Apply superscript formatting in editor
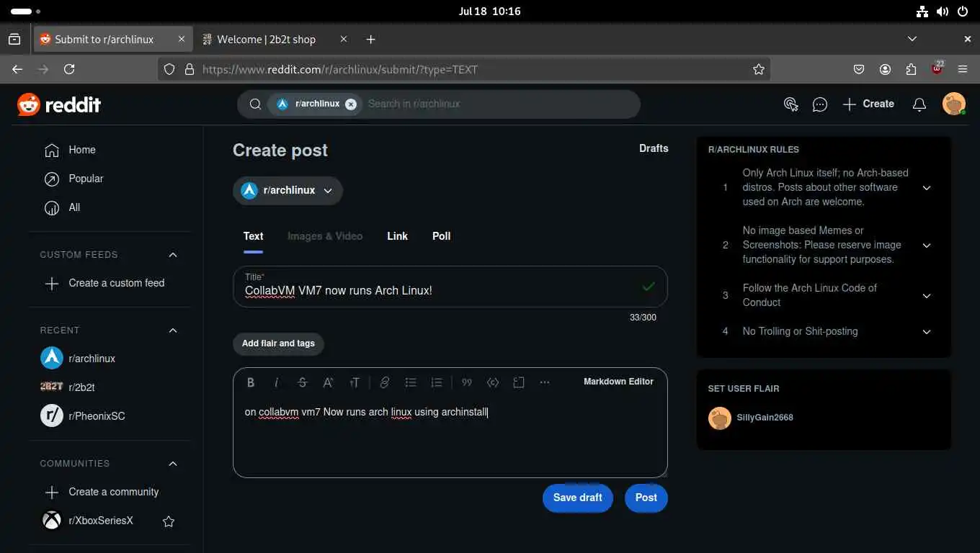Image resolution: width=980 pixels, height=553 pixels. [328, 382]
